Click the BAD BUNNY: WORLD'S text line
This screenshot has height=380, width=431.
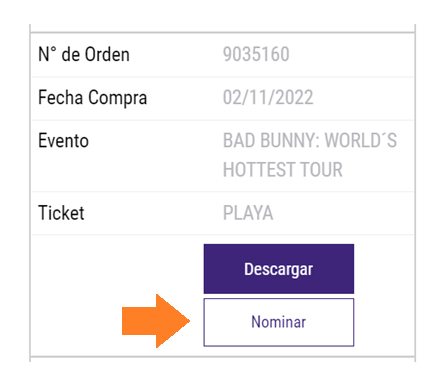(x=310, y=140)
